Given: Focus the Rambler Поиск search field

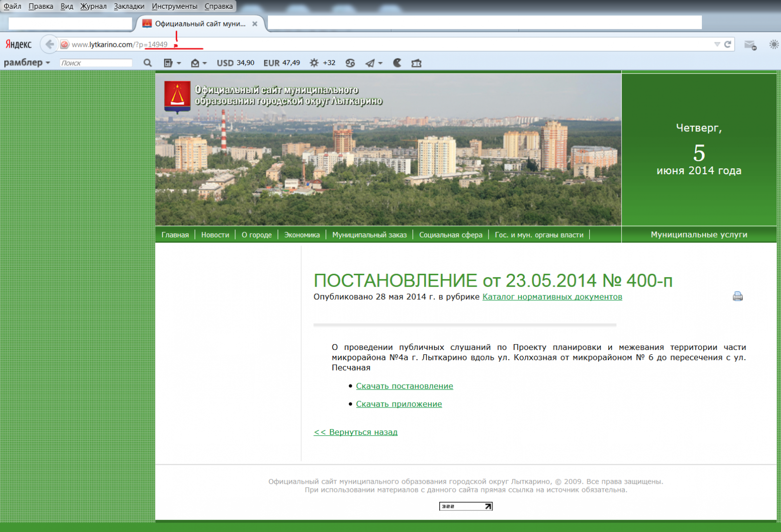Looking at the screenshot, I should 96,63.
